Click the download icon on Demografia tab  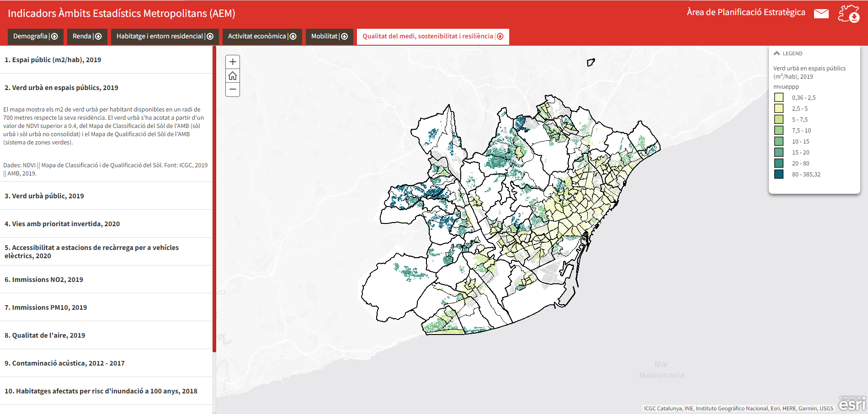pyautogui.click(x=54, y=37)
